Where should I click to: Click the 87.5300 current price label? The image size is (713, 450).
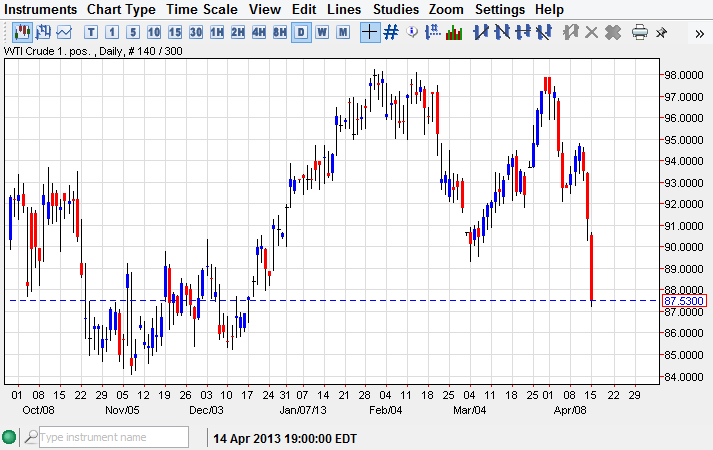click(x=684, y=301)
